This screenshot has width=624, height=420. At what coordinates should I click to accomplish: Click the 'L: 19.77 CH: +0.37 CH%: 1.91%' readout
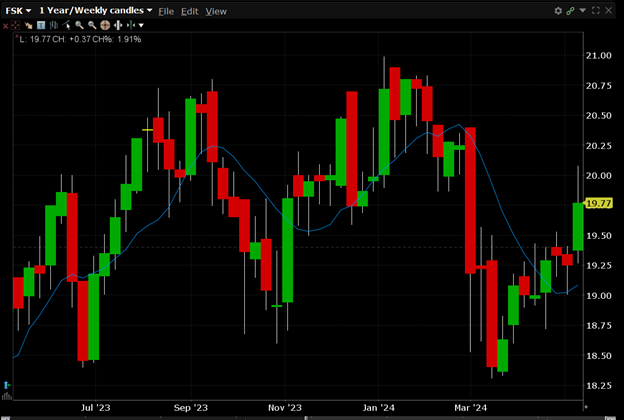80,39
